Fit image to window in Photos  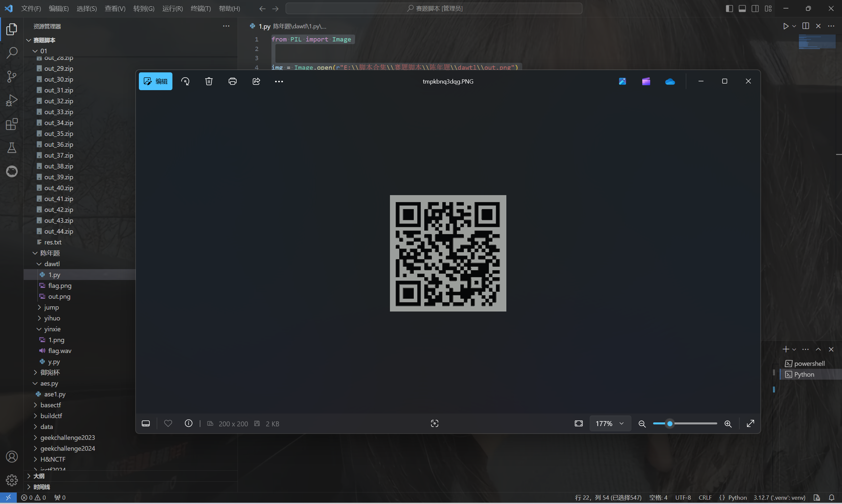579,423
